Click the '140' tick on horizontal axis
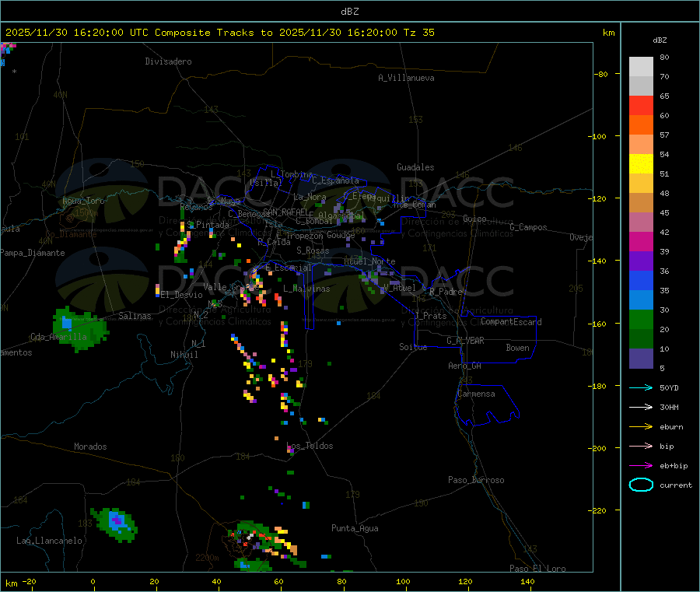The width and height of the screenshot is (700, 592). coord(527,581)
